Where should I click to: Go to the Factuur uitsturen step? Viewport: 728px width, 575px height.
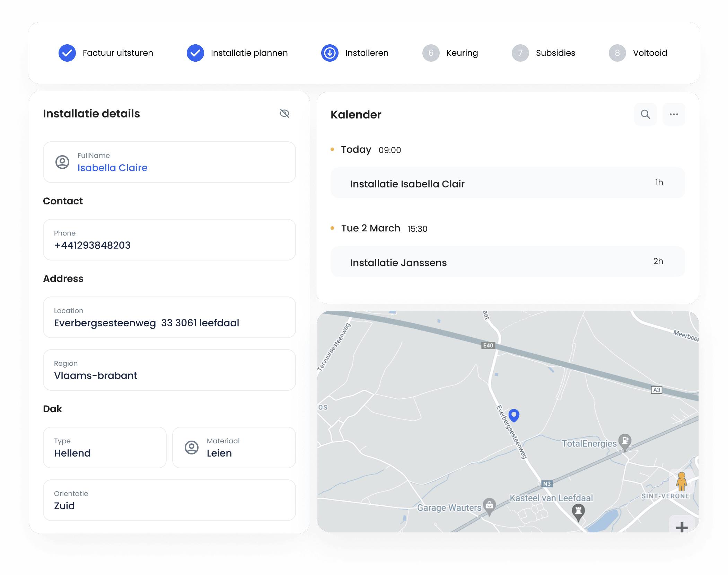click(118, 53)
